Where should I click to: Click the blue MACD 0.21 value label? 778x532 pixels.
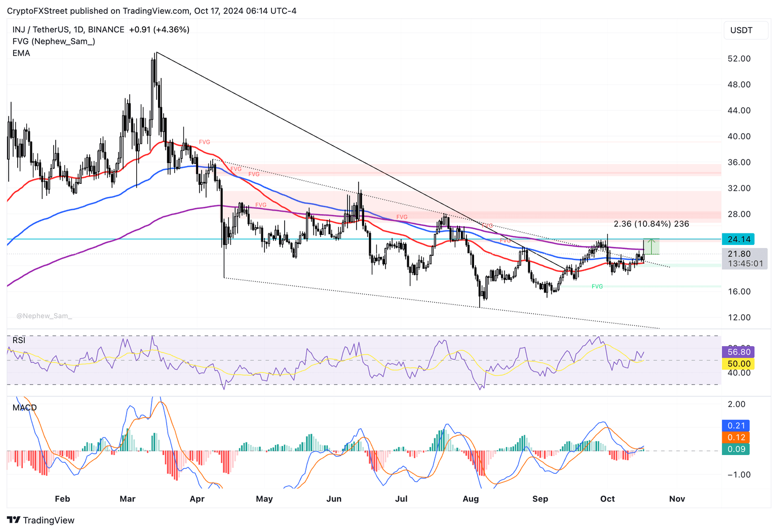(x=736, y=426)
